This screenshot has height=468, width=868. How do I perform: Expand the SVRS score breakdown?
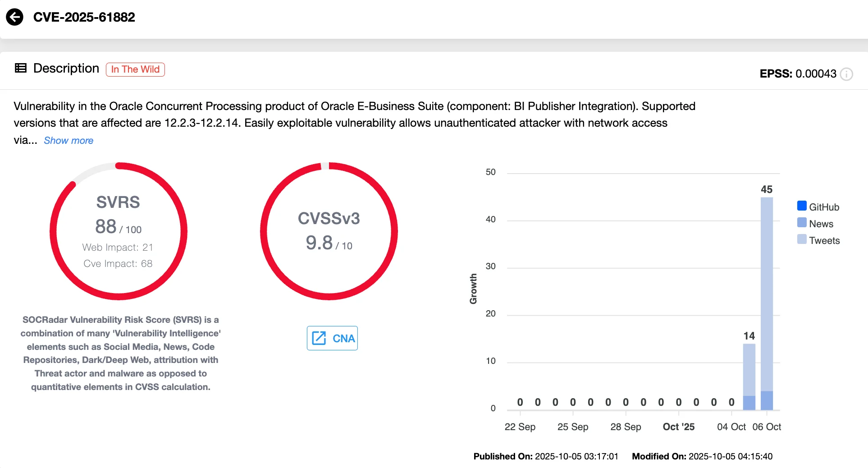(118, 226)
